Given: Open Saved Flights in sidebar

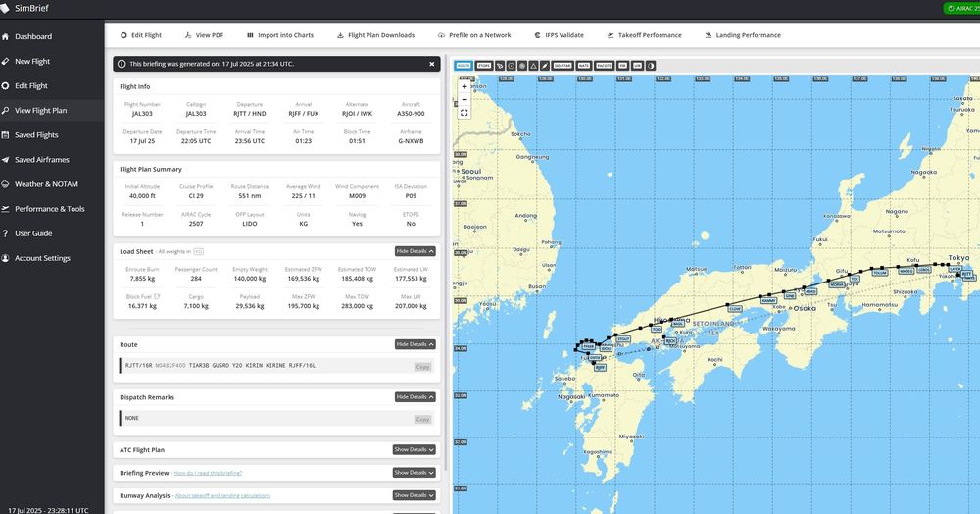Looking at the screenshot, I should point(36,135).
